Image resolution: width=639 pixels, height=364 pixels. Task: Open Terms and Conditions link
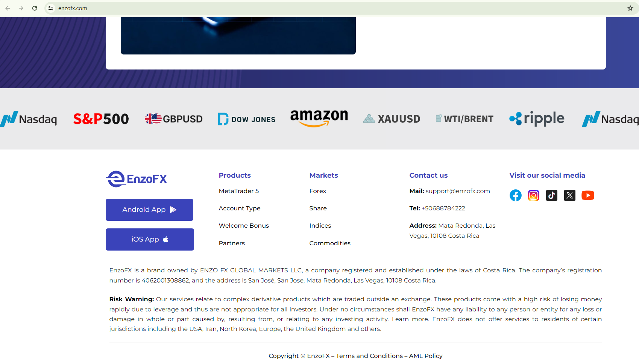click(369, 356)
